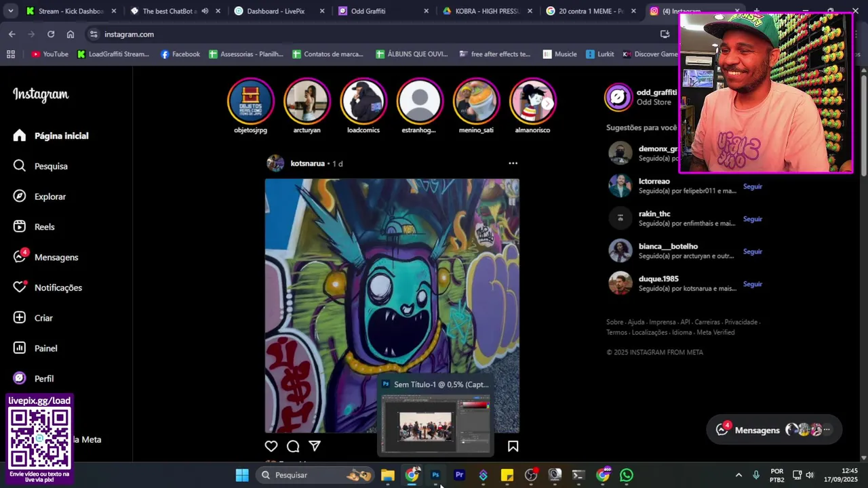This screenshot has width=868, height=488.
Task: View loadcomics story
Action: pyautogui.click(x=363, y=101)
